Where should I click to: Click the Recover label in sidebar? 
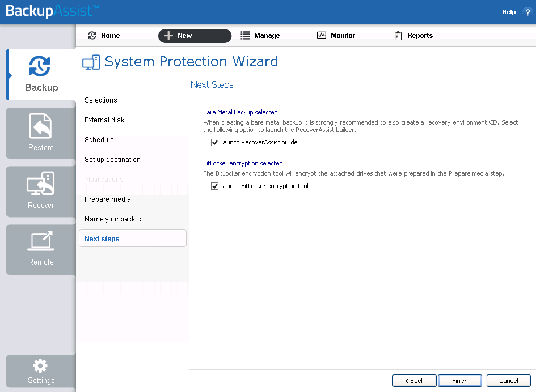coord(41,205)
